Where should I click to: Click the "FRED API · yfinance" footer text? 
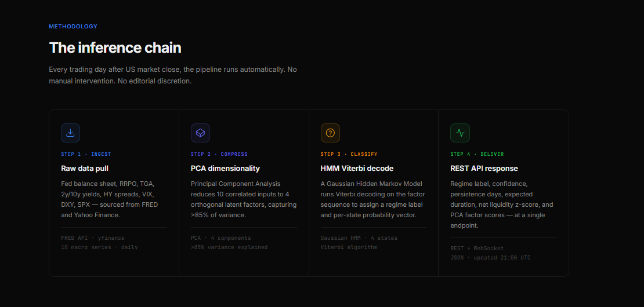pos(93,238)
